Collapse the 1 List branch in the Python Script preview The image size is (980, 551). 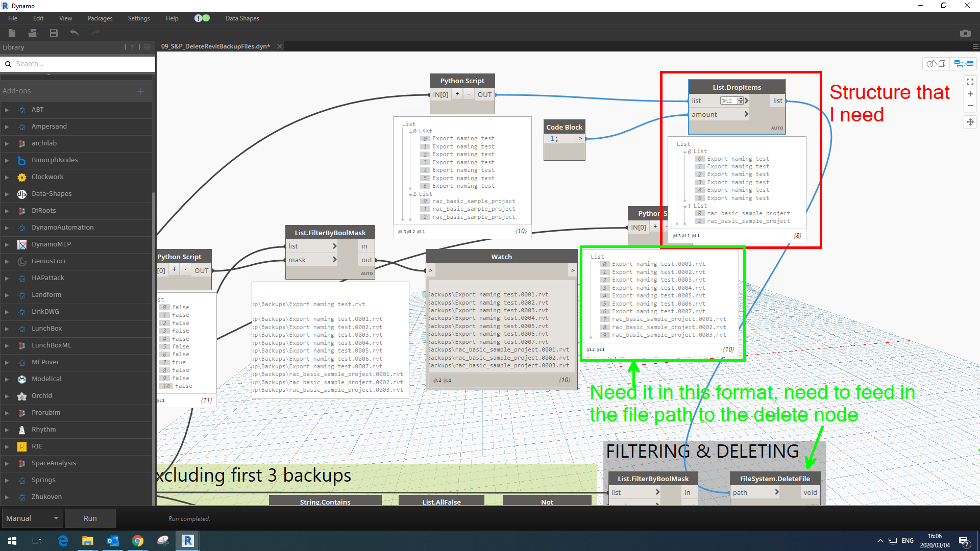pyautogui.click(x=410, y=194)
